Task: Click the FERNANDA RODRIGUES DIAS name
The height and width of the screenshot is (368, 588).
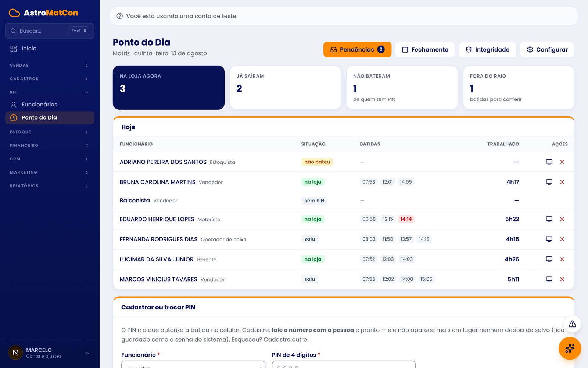Action: (159, 239)
